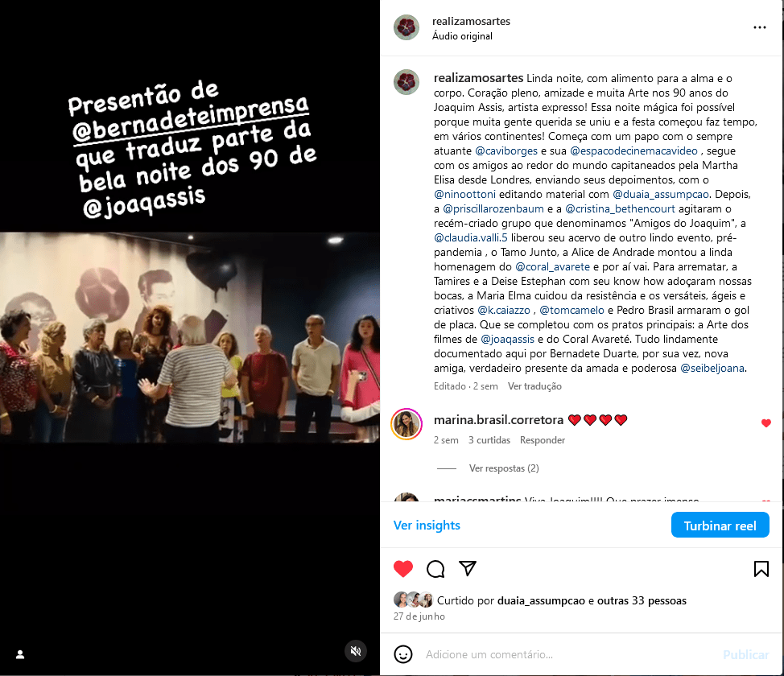
Task: Save the post with the bookmark icon
Action: (x=761, y=569)
